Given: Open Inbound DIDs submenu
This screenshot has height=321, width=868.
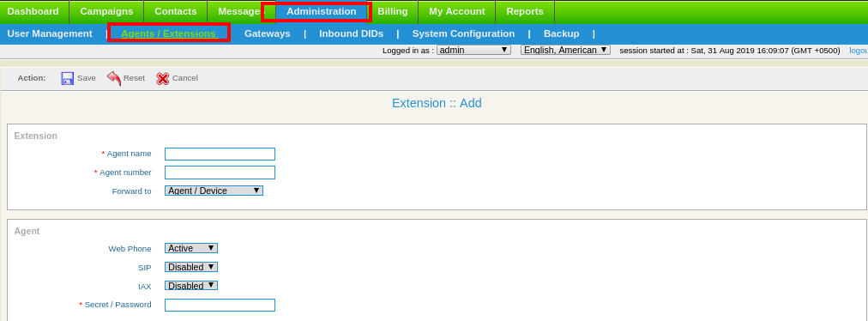Looking at the screenshot, I should (x=351, y=33).
